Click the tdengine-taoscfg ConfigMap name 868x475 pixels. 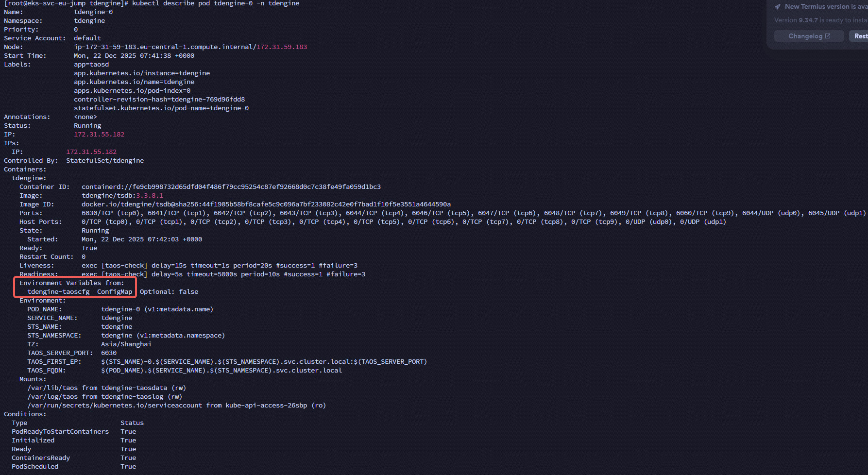[58, 292]
